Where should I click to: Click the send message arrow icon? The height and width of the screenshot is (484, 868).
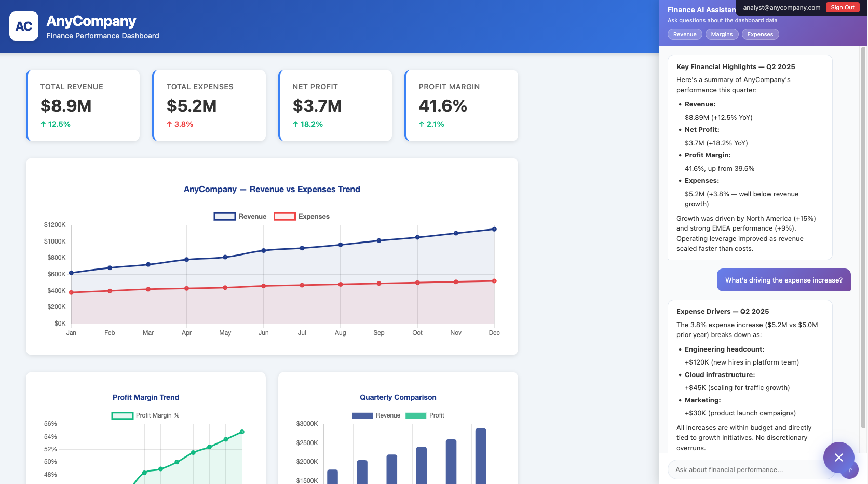click(x=850, y=470)
